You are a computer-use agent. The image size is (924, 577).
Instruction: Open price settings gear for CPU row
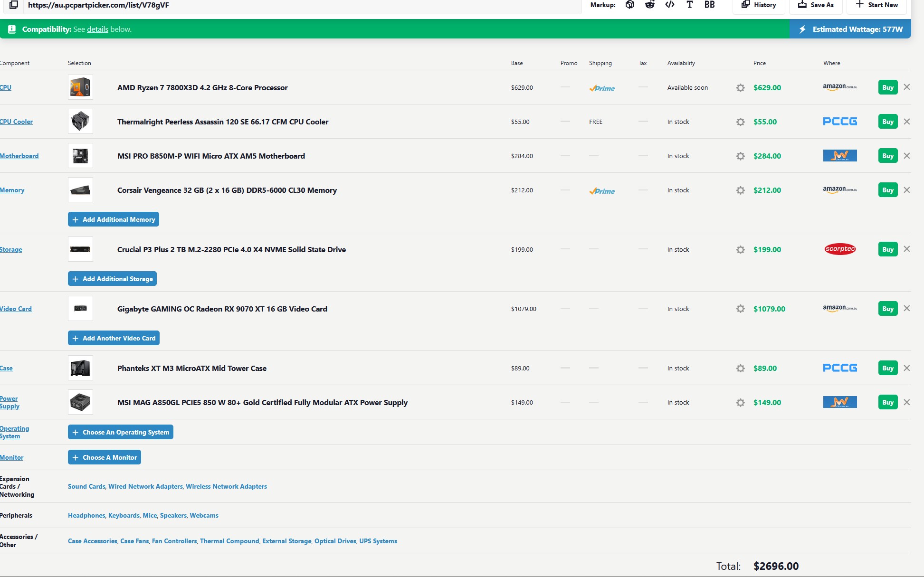coord(740,87)
